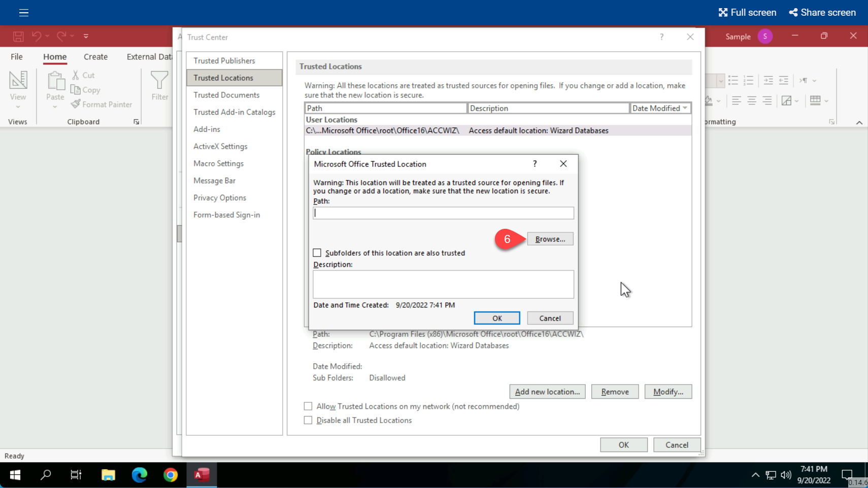The height and width of the screenshot is (488, 868).
Task: Open the Paste dropdown arrow
Action: coord(55,107)
